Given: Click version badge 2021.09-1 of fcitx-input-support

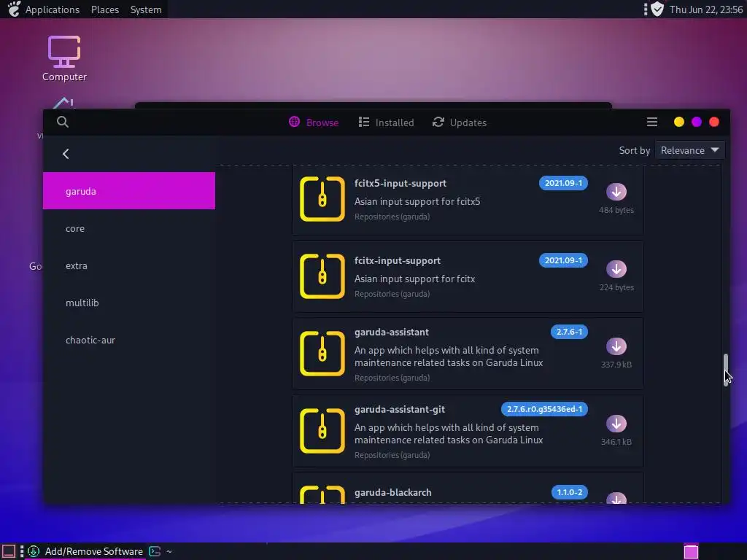Looking at the screenshot, I should click(563, 260).
